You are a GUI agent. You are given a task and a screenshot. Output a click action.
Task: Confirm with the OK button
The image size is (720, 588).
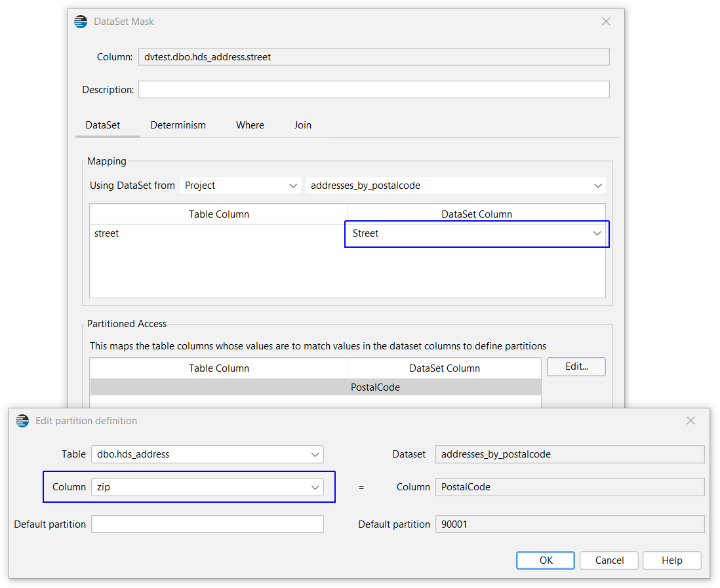(x=546, y=560)
